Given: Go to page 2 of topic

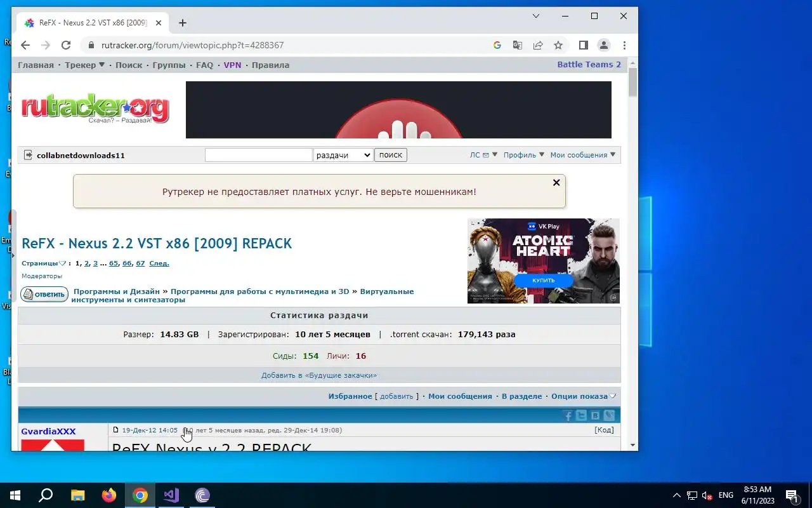Looking at the screenshot, I should tap(87, 263).
